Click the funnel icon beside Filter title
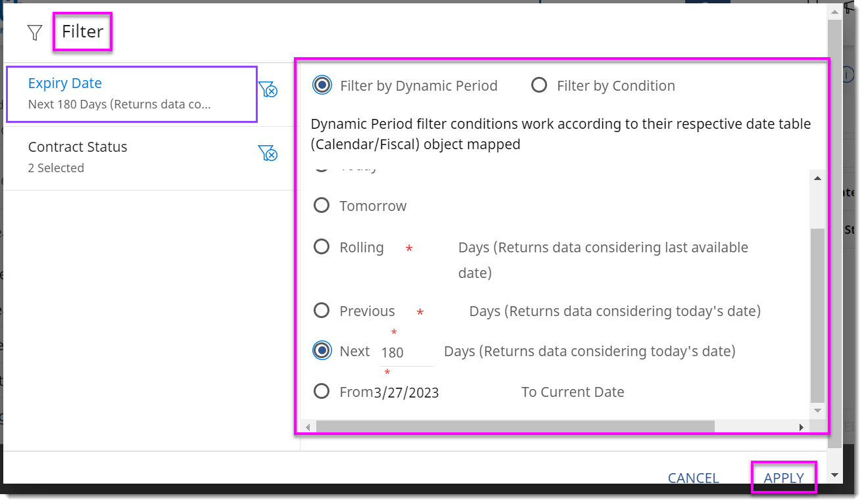Screen dimensions: 864x504 tap(35, 33)
